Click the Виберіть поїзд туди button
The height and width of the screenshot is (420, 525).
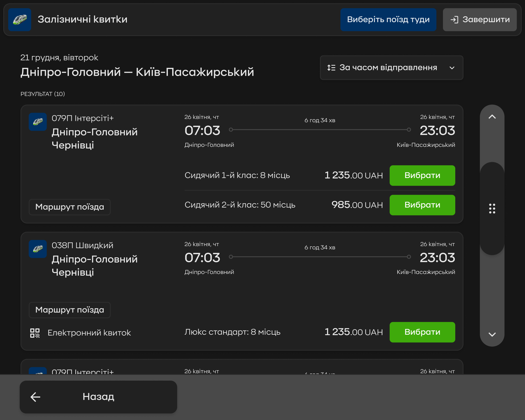click(388, 19)
